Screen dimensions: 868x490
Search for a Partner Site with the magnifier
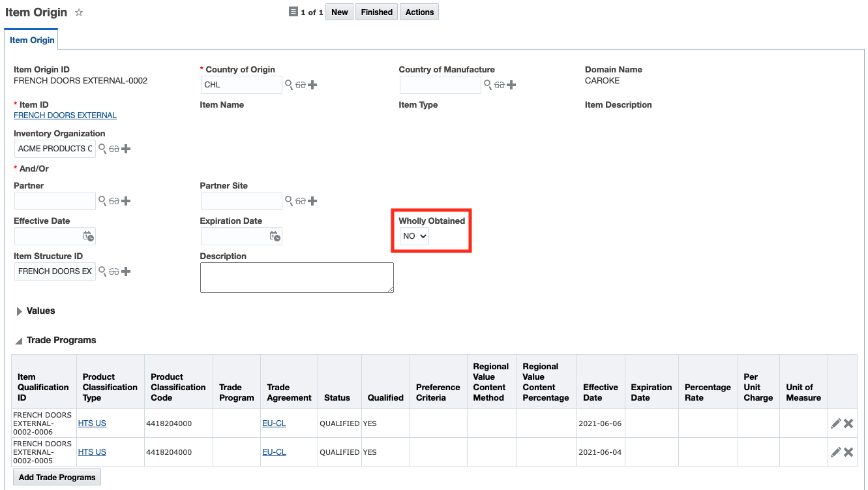[289, 200]
